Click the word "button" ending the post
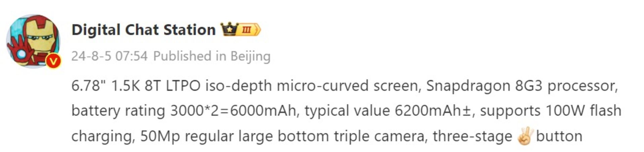The width and height of the screenshot is (644, 152). 559,136
